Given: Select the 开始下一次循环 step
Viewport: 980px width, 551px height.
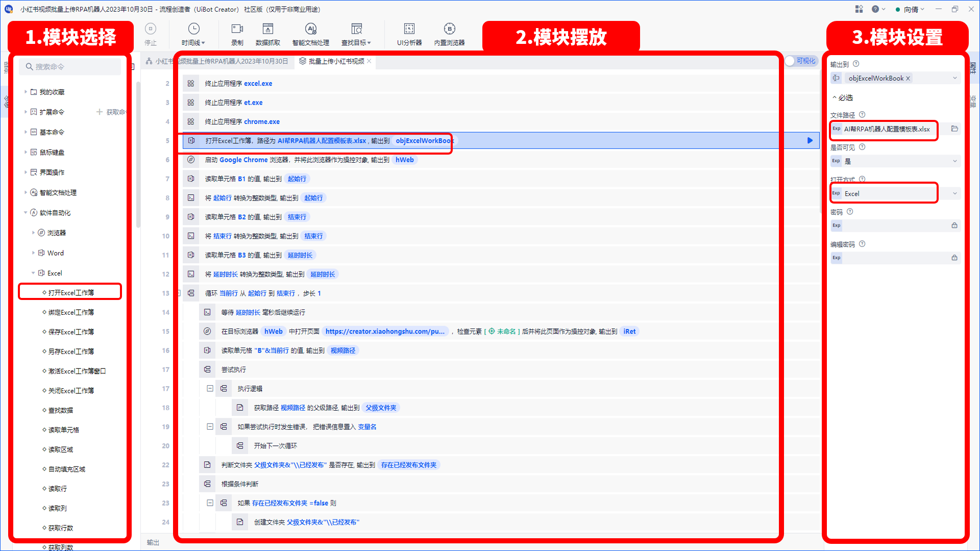Looking at the screenshot, I should [x=526, y=446].
